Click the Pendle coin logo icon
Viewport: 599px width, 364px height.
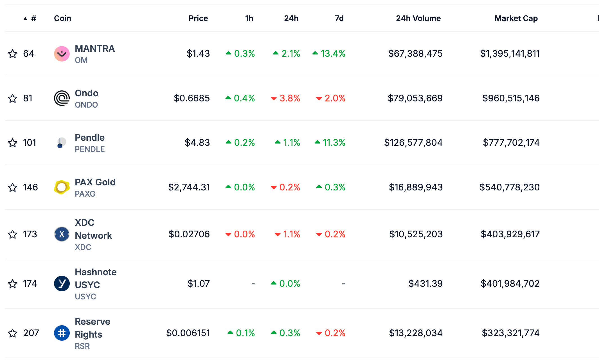coord(61,143)
